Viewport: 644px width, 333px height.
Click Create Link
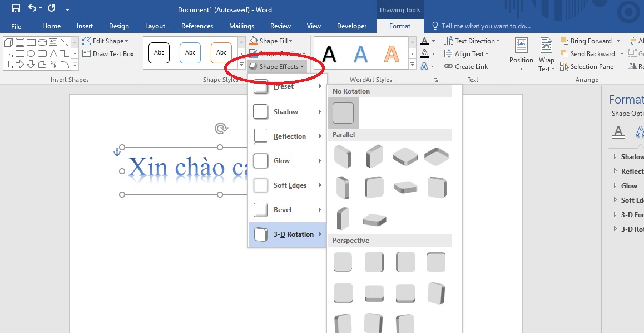click(x=466, y=67)
